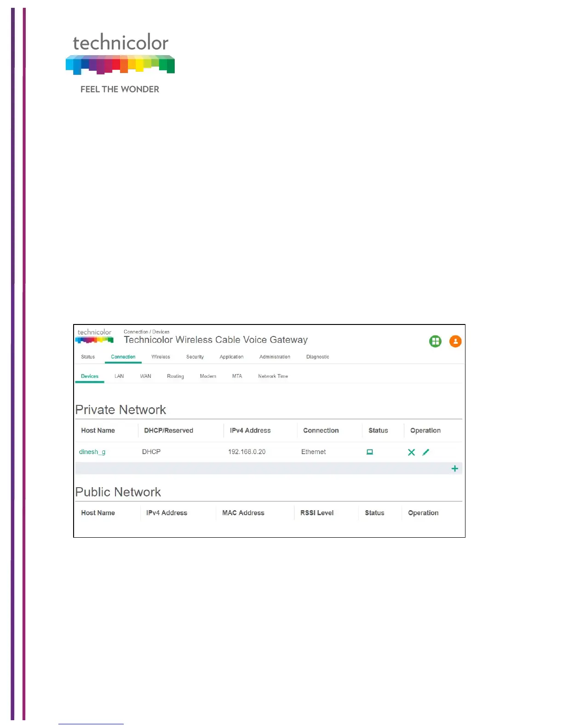
Task: Click the Public Network Host Name header
Action: click(x=98, y=513)
